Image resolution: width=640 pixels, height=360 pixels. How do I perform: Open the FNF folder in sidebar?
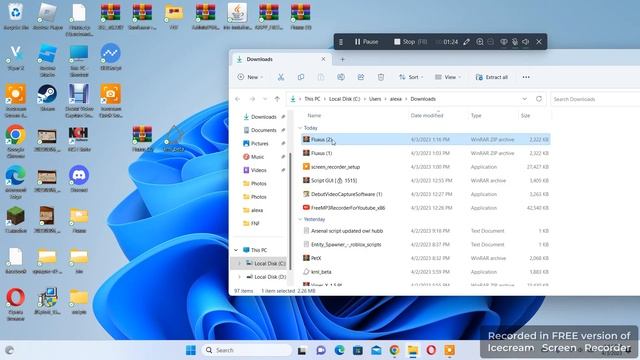click(x=255, y=224)
